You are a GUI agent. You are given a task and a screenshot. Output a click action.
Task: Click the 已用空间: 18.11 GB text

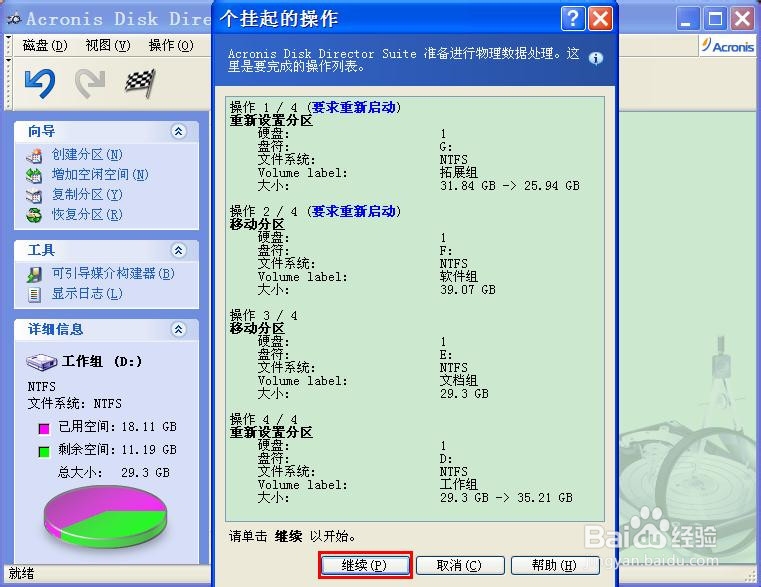pyautogui.click(x=117, y=427)
